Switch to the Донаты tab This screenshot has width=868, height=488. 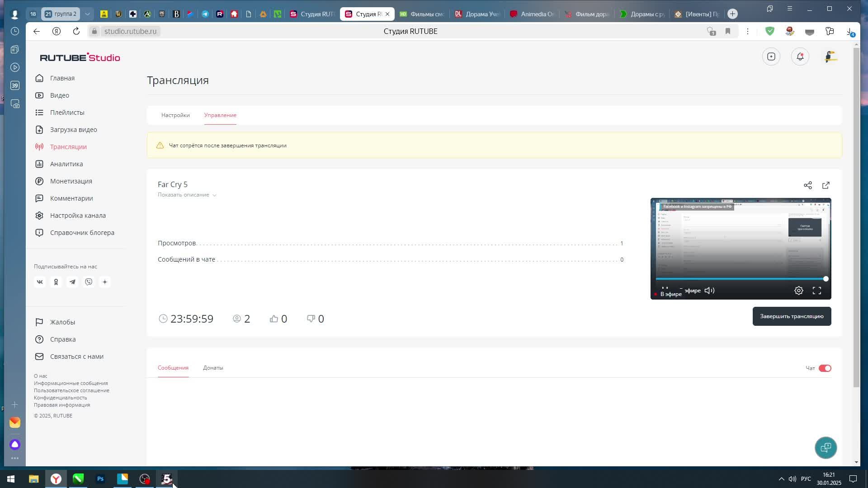point(213,368)
